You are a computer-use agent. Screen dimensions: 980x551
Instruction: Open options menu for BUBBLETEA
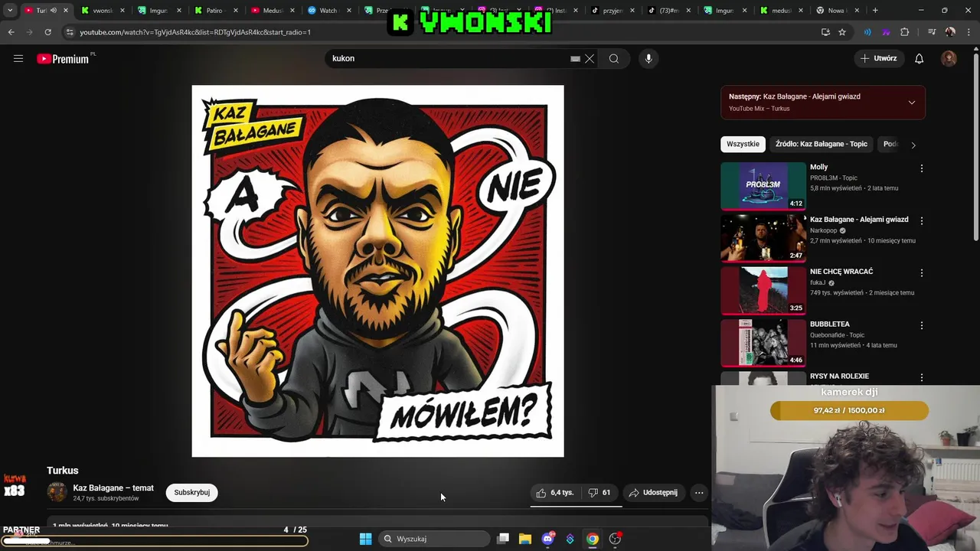(x=922, y=325)
